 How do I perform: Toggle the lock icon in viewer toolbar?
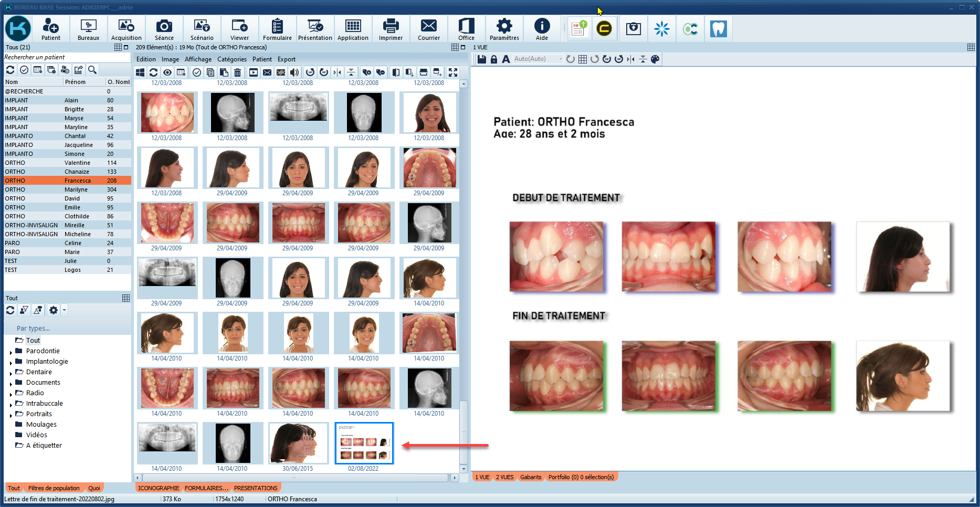coord(493,59)
